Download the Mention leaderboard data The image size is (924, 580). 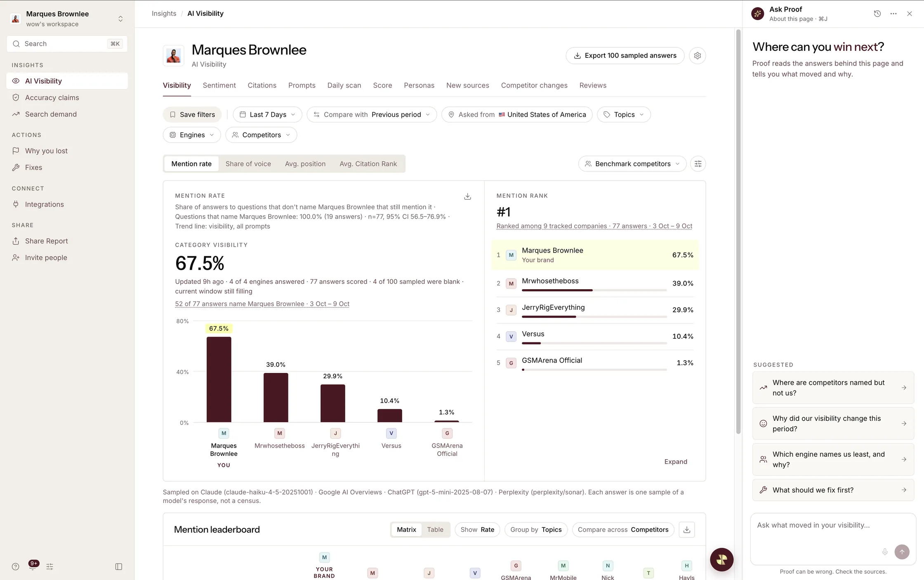tap(687, 530)
